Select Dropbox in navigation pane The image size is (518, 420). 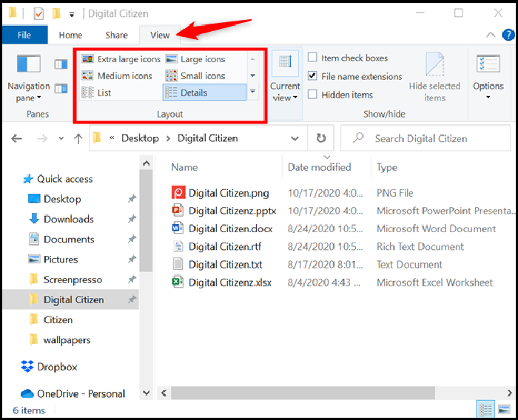[x=57, y=367]
